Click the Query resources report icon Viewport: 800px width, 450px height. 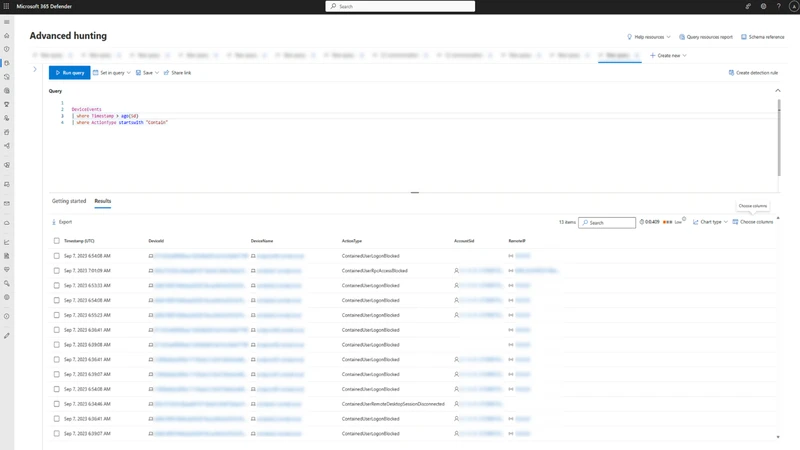pos(682,37)
